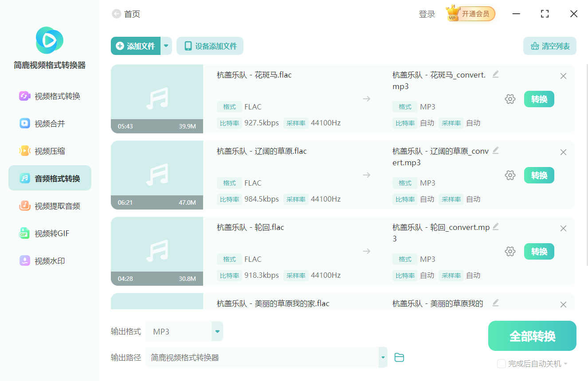Expand the 添加文件 dropdown arrow
Viewport: 588px width, 381px height.
pos(166,46)
